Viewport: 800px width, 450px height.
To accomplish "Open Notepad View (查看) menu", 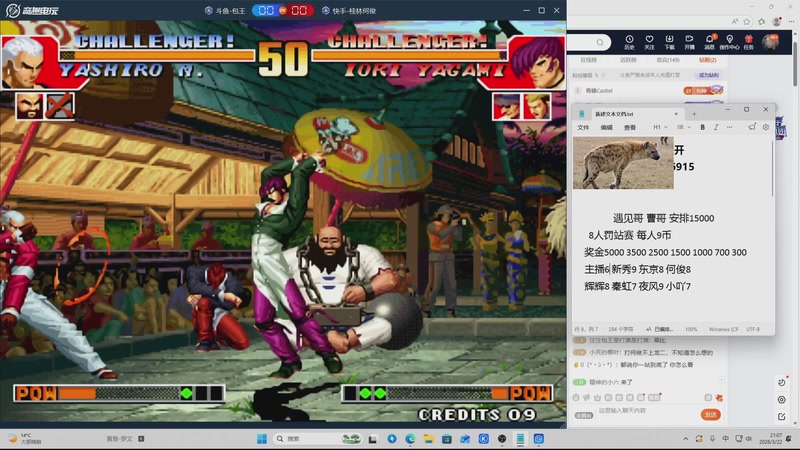I will [630, 128].
